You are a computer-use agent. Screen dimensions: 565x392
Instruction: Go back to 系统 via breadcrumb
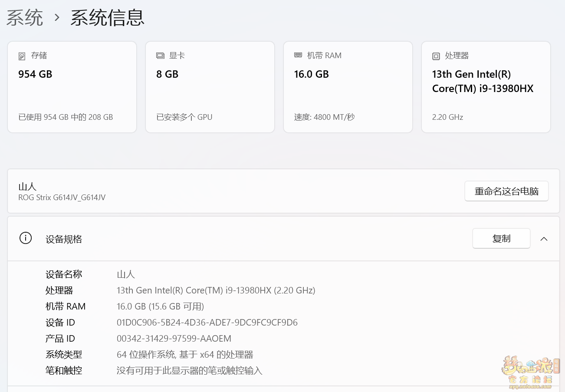25,18
